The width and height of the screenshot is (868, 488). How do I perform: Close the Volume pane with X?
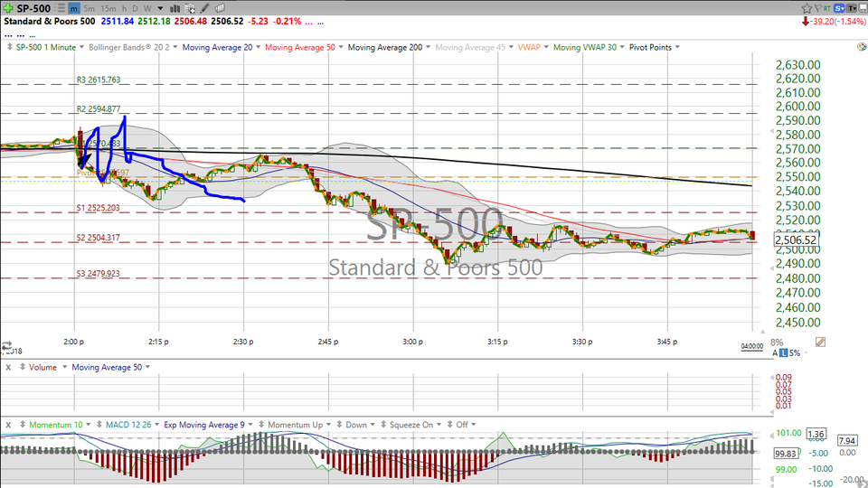pos(8,367)
